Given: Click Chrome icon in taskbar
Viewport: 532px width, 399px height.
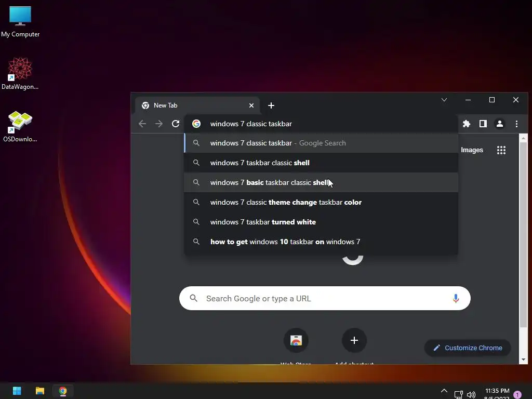Looking at the screenshot, I should coord(63,391).
